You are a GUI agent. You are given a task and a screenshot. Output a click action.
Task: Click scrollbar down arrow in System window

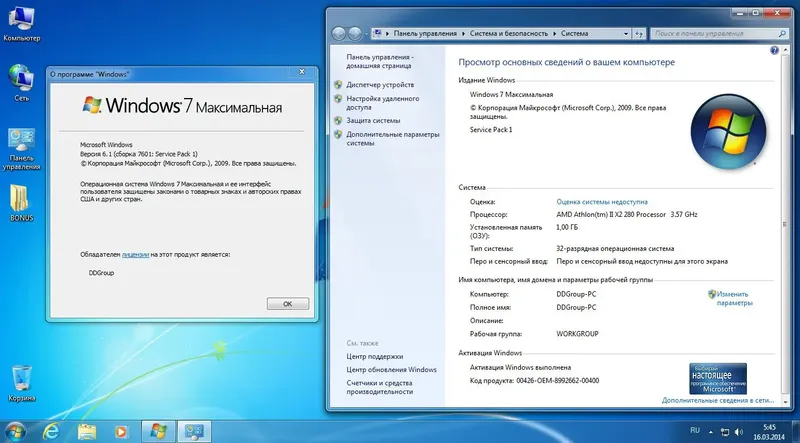(785, 402)
